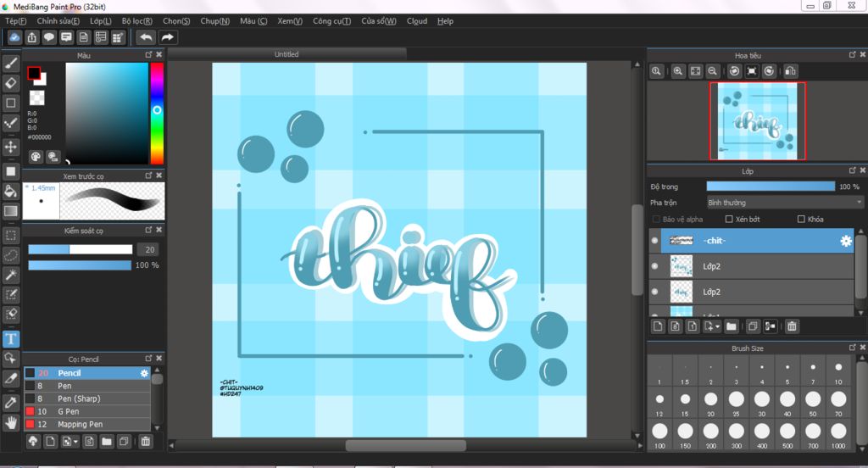Select the Hand tool
The width and height of the screenshot is (868, 468).
click(x=10, y=422)
